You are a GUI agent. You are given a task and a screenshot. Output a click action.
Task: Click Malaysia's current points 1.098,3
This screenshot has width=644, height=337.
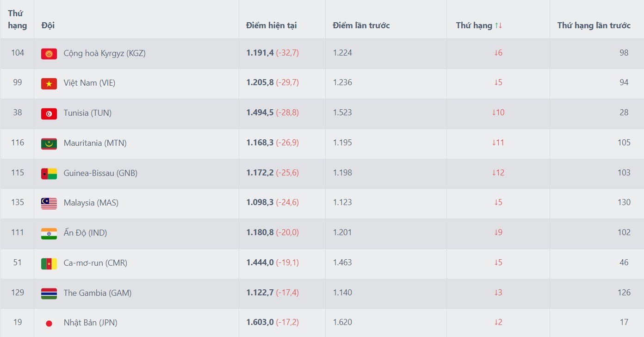260,202
